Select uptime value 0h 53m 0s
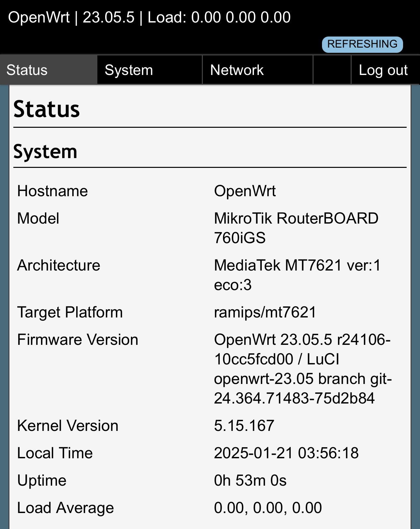Image resolution: width=420 pixels, height=529 pixels. [x=250, y=480]
